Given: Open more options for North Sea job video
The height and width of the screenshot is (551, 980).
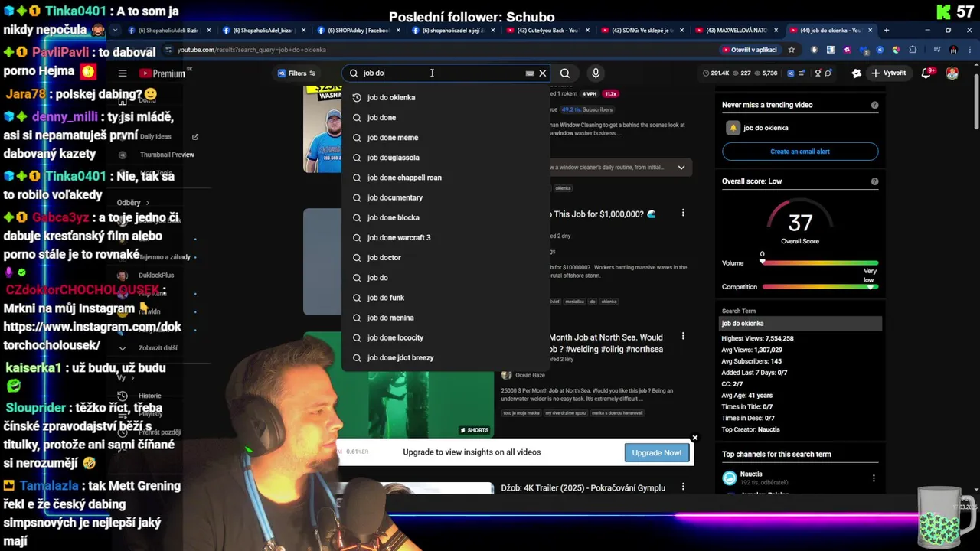Looking at the screenshot, I should click(683, 336).
